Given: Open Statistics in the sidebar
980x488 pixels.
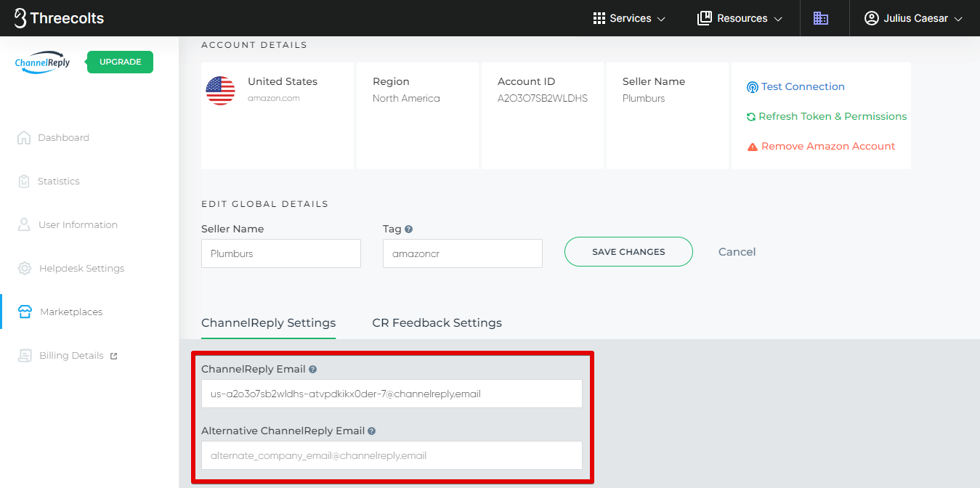Looking at the screenshot, I should [x=59, y=181].
